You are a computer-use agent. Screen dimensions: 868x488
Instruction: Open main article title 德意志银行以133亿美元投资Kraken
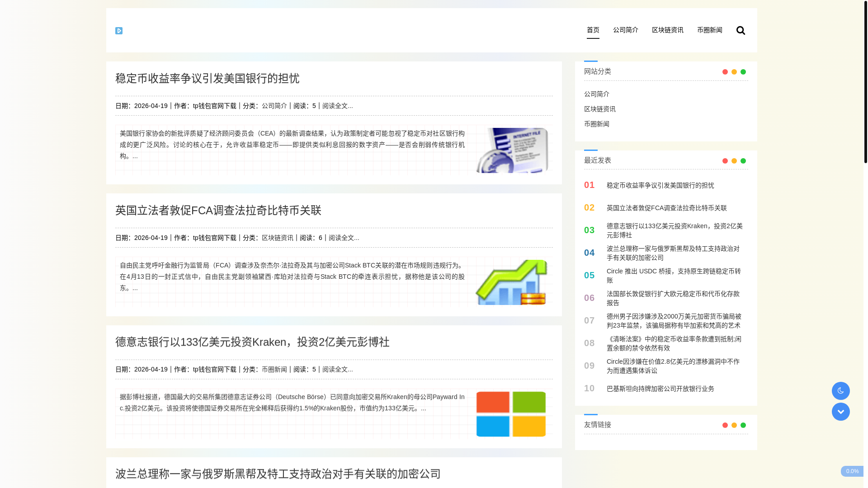(252, 342)
